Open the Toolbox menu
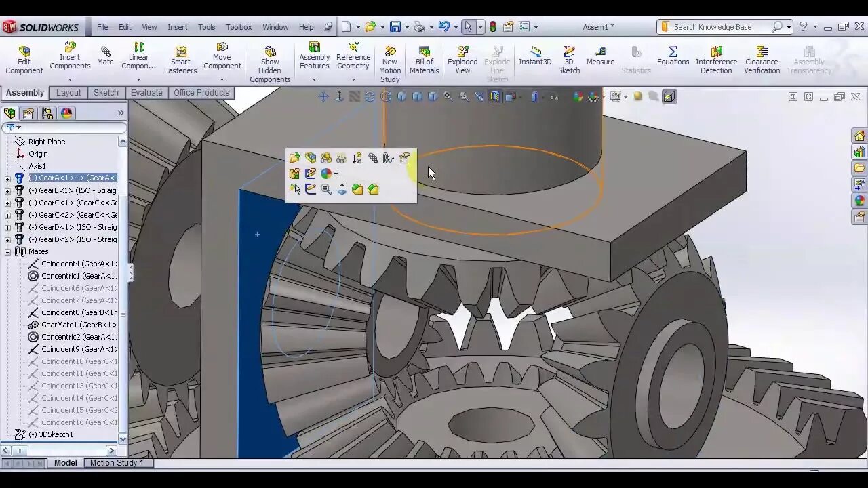Image resolution: width=868 pixels, height=488 pixels. point(239,27)
